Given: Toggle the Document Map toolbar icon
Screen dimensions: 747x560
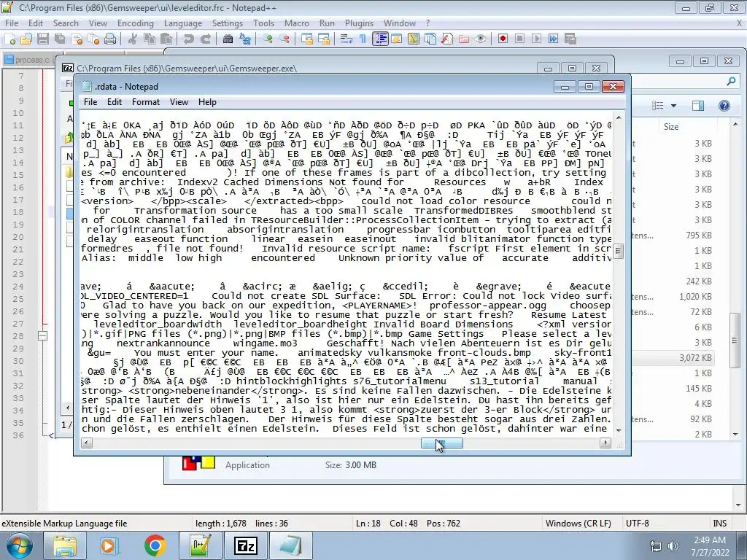Looking at the screenshot, I should (x=414, y=39).
